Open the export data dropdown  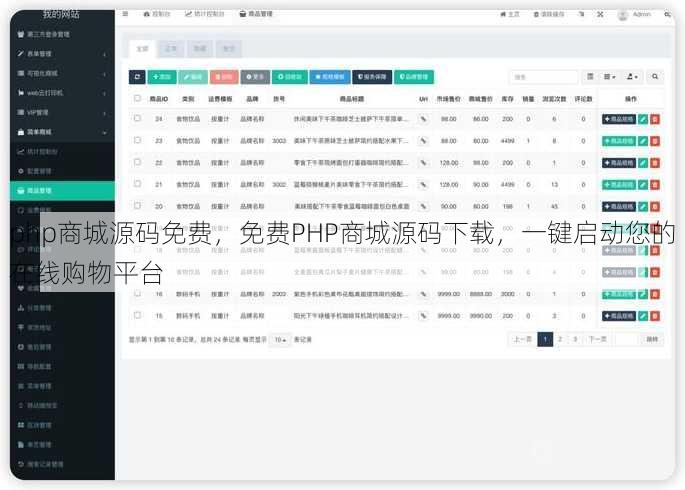(632, 77)
